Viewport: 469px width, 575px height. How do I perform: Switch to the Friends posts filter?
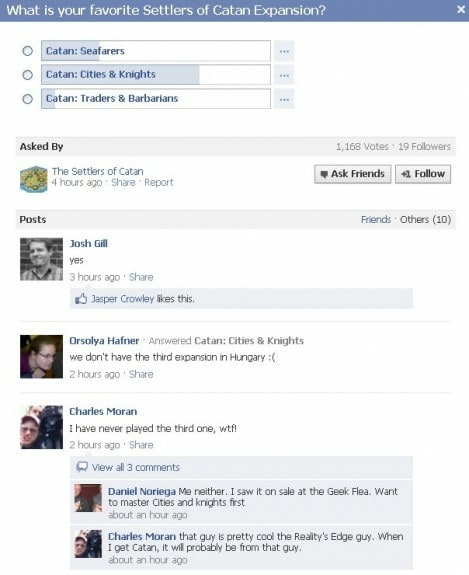click(376, 219)
